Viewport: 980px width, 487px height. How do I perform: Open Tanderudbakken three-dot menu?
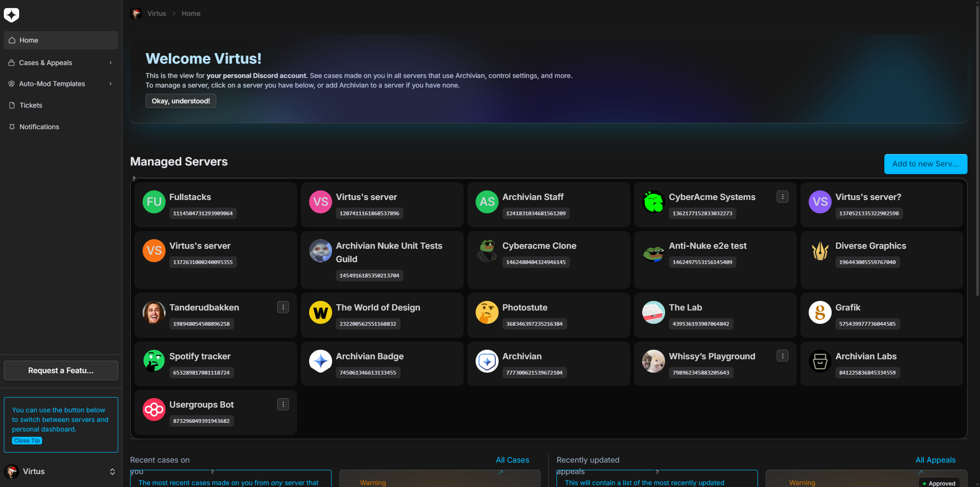283,307
